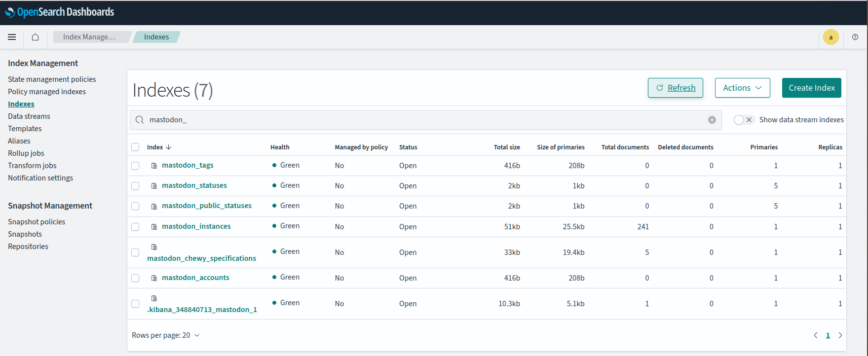The height and width of the screenshot is (356, 868).
Task: Open Notification settings page
Action: [x=40, y=178]
